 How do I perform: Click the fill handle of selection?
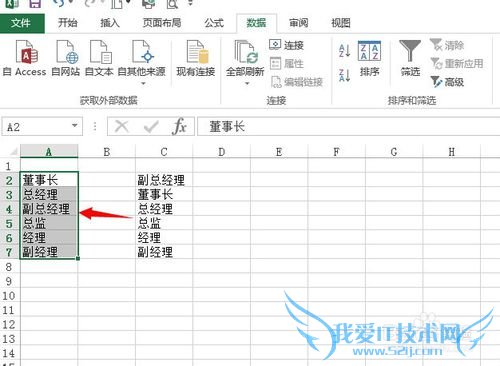[78, 259]
